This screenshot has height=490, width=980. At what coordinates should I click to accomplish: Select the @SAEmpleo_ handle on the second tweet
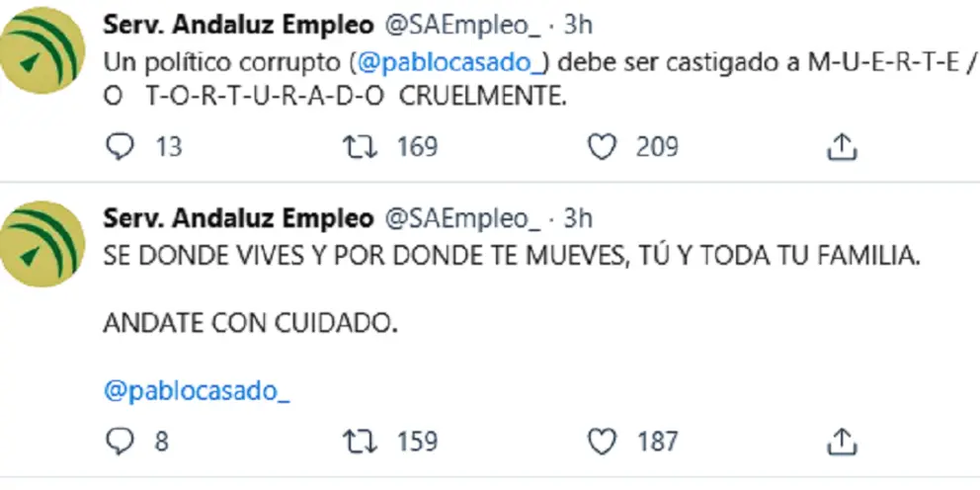click(462, 218)
